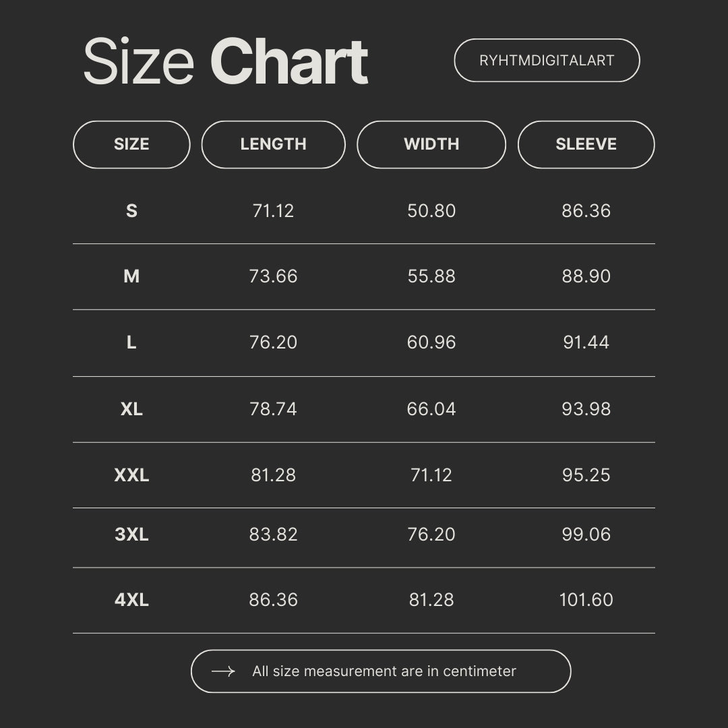Select the 4XL sleeve value 101.60
The image size is (728, 728).
pos(586,600)
